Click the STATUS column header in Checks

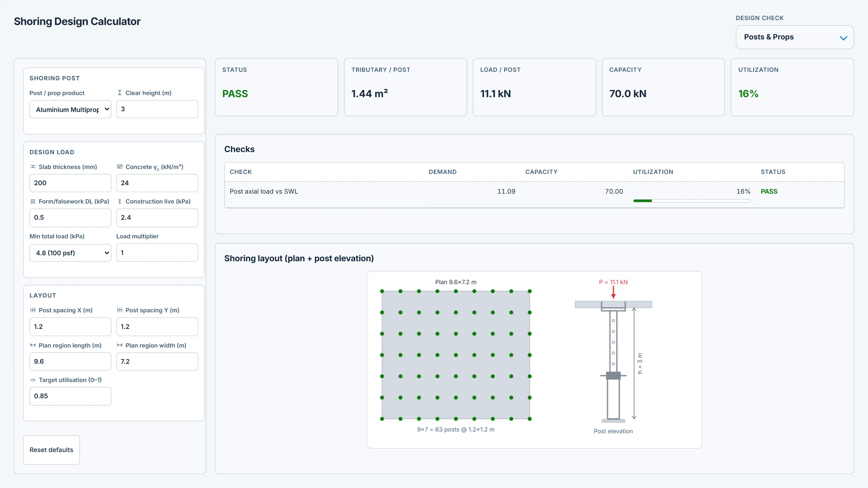point(773,172)
